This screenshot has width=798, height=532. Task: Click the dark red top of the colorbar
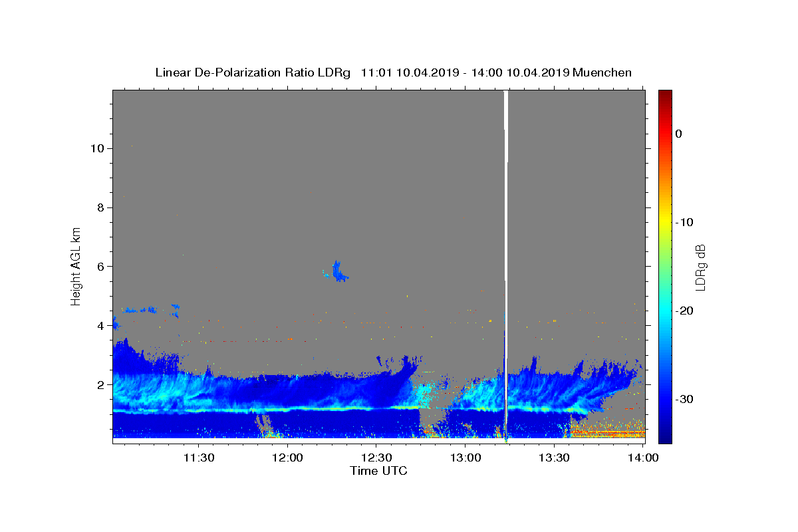(665, 94)
